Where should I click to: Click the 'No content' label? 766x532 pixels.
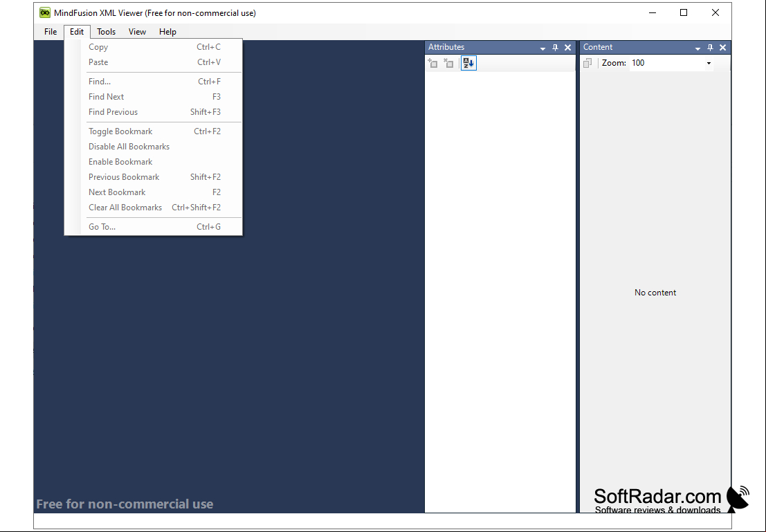[x=655, y=293]
